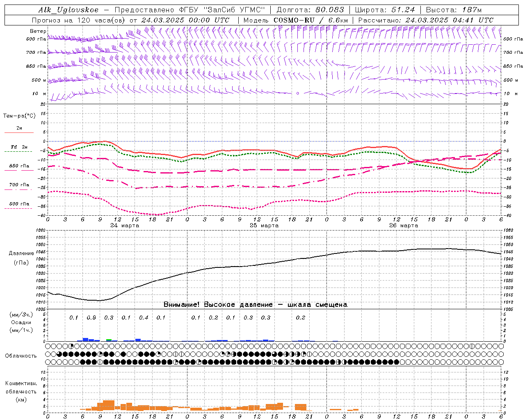Screen dimensions: 525x420
Task: Select the "Долгота: 80.083" header text
Action: [311, 10]
